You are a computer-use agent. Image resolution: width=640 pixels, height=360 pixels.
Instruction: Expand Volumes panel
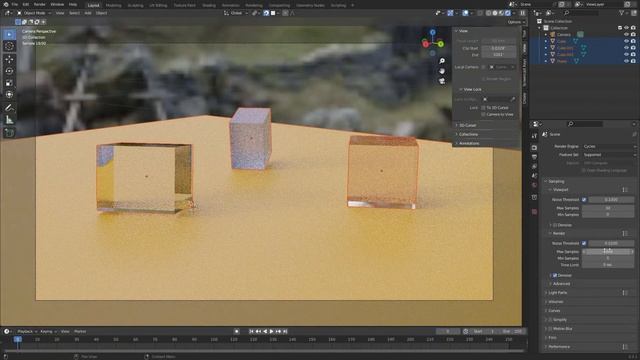556,302
